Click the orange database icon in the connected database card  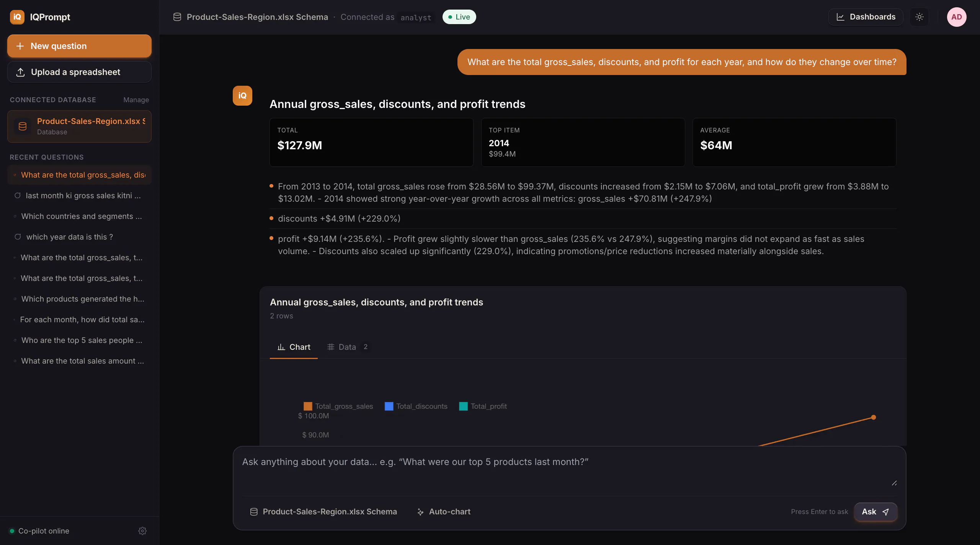click(23, 126)
